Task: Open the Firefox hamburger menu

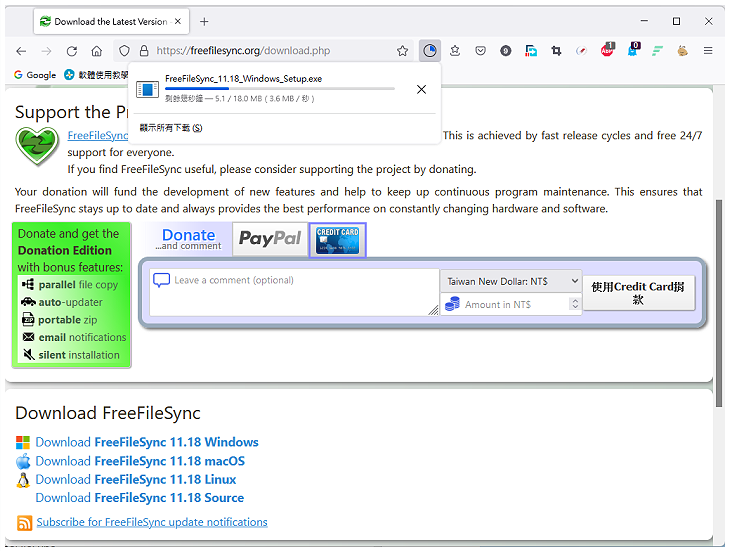Action: (708, 51)
